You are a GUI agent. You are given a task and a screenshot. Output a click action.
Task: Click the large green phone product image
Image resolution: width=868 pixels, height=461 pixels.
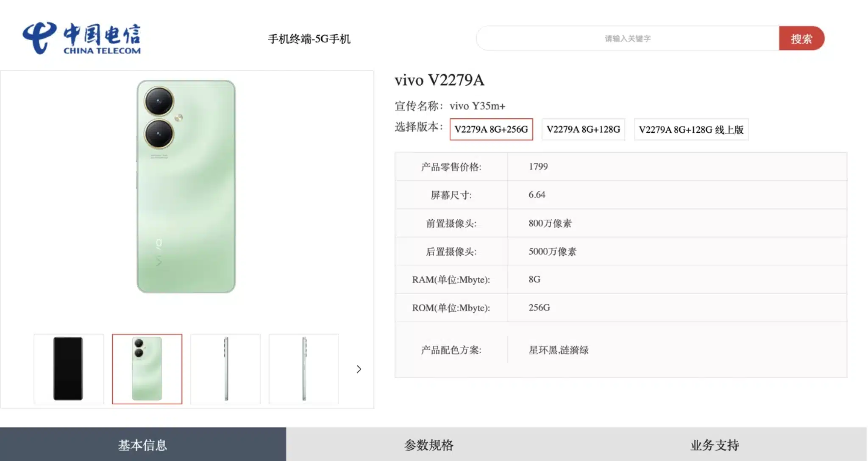click(186, 187)
